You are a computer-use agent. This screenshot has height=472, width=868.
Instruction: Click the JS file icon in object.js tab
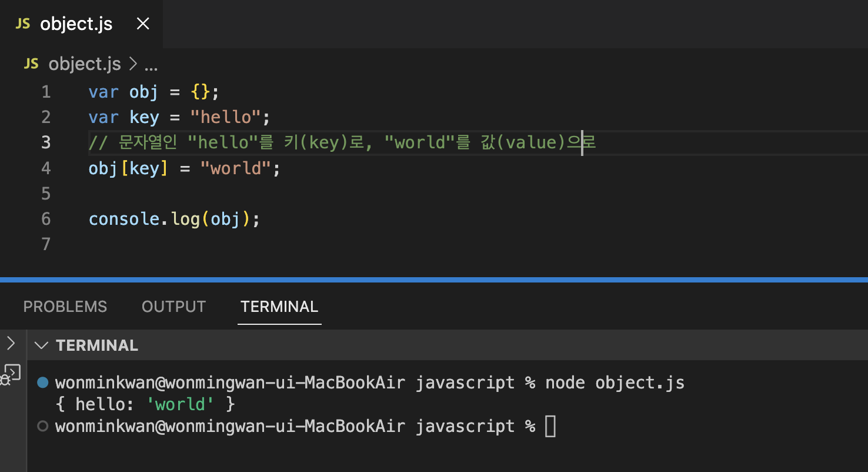[x=23, y=24]
